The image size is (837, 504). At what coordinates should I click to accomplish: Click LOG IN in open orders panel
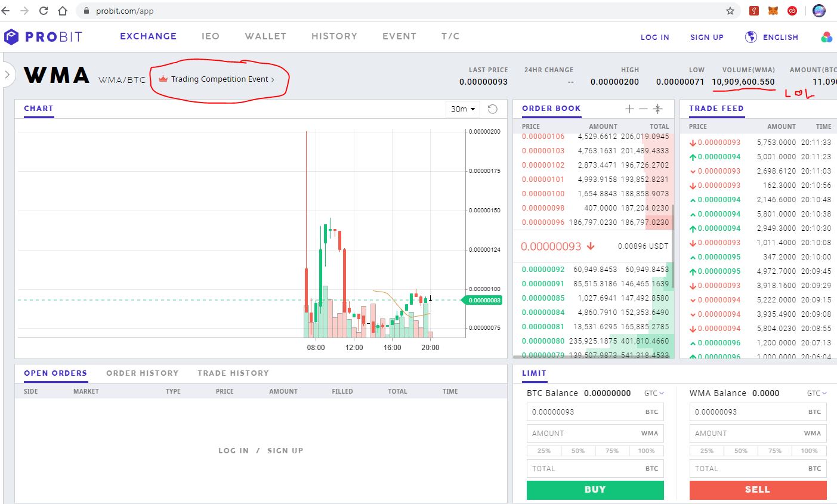pyautogui.click(x=233, y=450)
